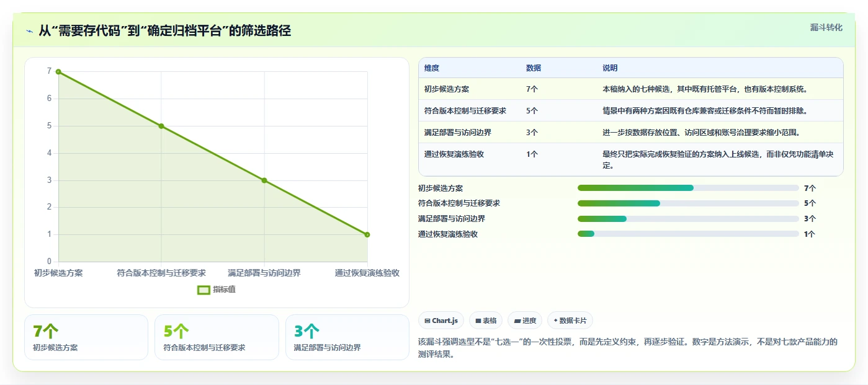
Task: Click the 7个 value beside progress bar
Action: pos(810,188)
